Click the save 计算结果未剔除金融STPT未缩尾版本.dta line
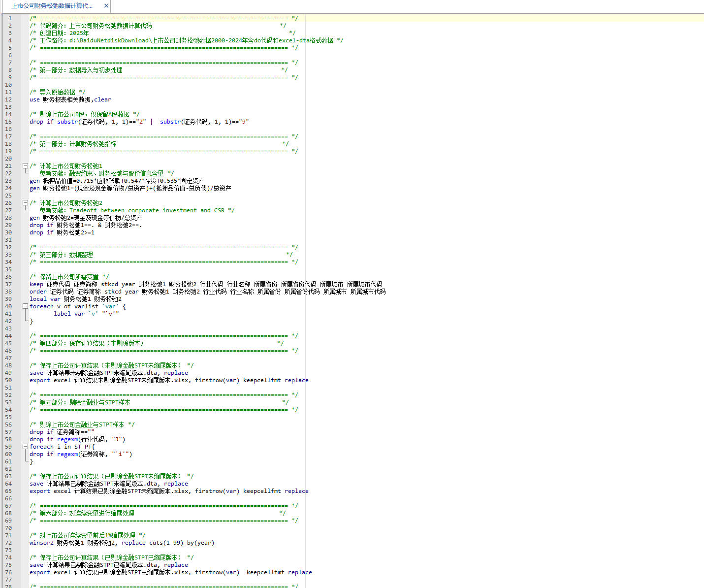704x588 pixels. [109, 373]
